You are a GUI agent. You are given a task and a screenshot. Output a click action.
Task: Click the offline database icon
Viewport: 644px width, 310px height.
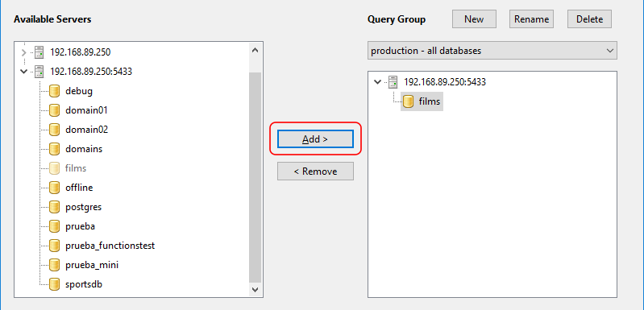point(55,188)
